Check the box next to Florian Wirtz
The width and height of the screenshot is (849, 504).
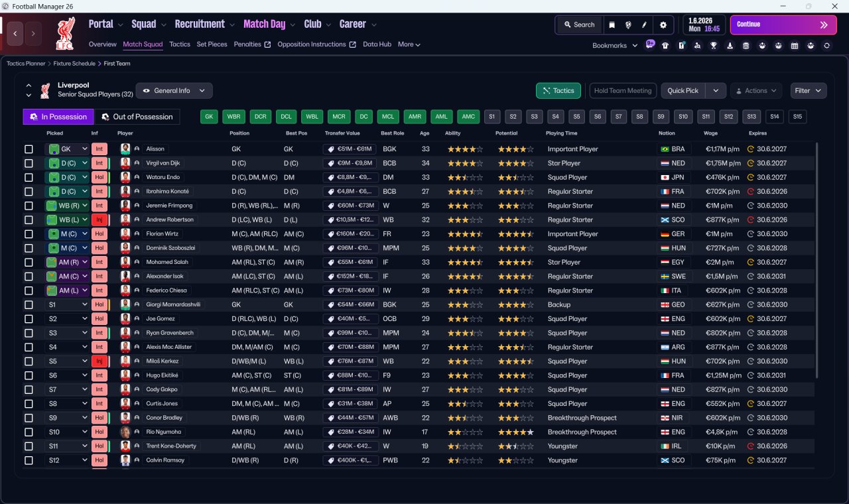pyautogui.click(x=29, y=233)
